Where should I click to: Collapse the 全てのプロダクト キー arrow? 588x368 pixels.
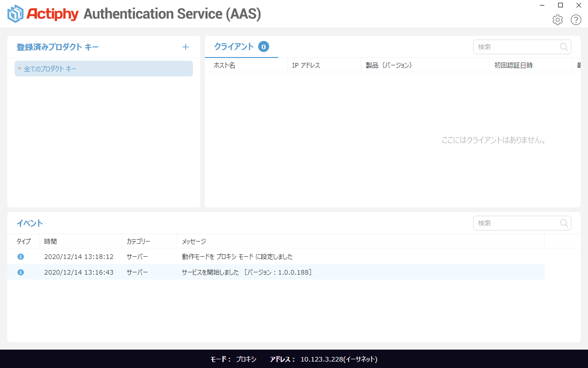coord(19,69)
